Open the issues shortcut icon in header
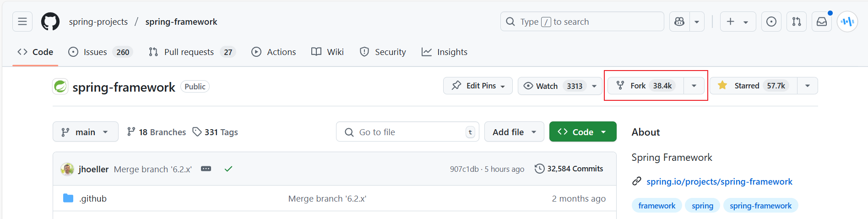868x219 pixels. click(771, 22)
